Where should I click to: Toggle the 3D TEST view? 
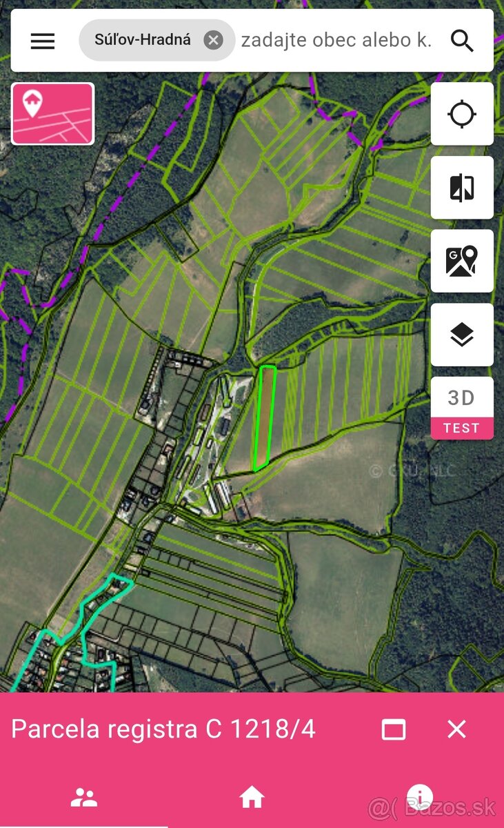point(462,408)
